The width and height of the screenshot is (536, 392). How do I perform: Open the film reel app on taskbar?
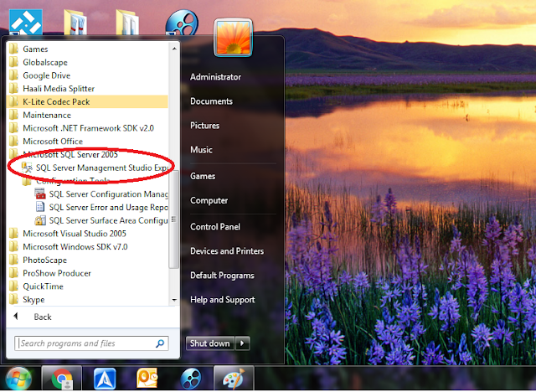[191, 379]
